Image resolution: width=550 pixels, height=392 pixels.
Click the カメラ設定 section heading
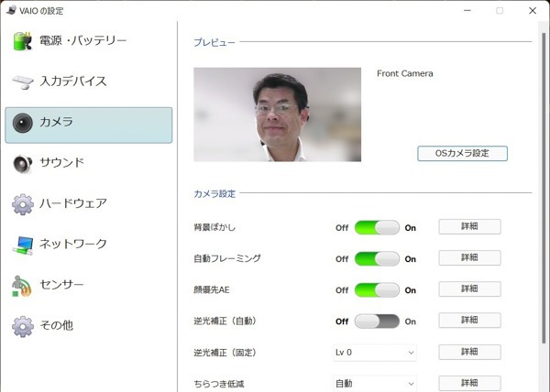click(214, 194)
